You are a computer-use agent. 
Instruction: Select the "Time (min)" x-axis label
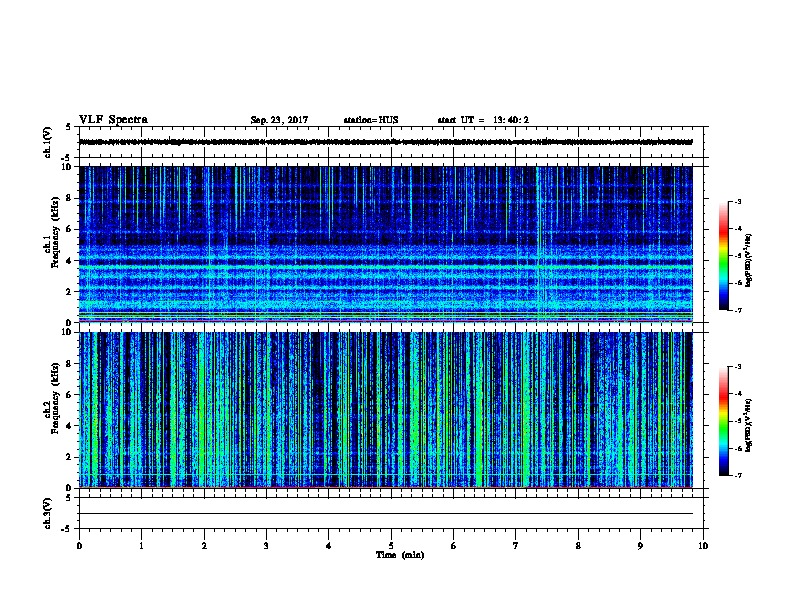pyautogui.click(x=400, y=555)
